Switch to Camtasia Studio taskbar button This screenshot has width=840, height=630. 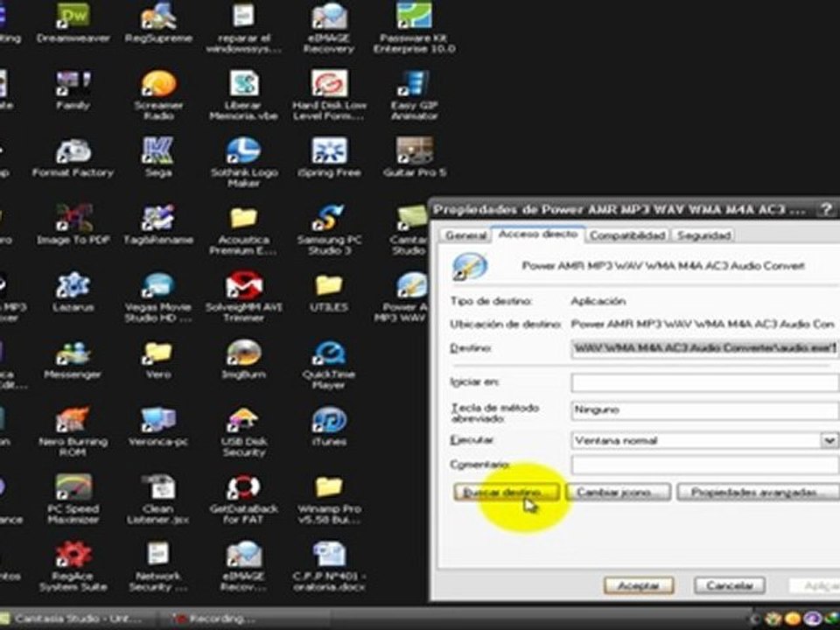(x=79, y=619)
